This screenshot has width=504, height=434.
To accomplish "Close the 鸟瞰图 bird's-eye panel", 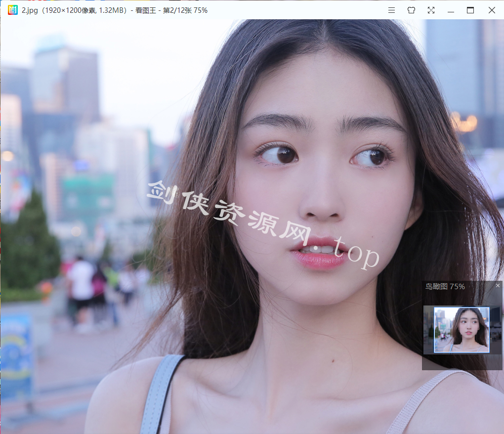I will click(x=498, y=286).
